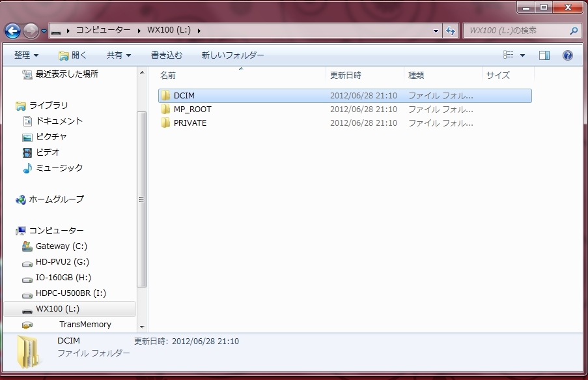588x380 pixels.
Task: Click the navigation pane scrollbar thumb
Action: 141,199
